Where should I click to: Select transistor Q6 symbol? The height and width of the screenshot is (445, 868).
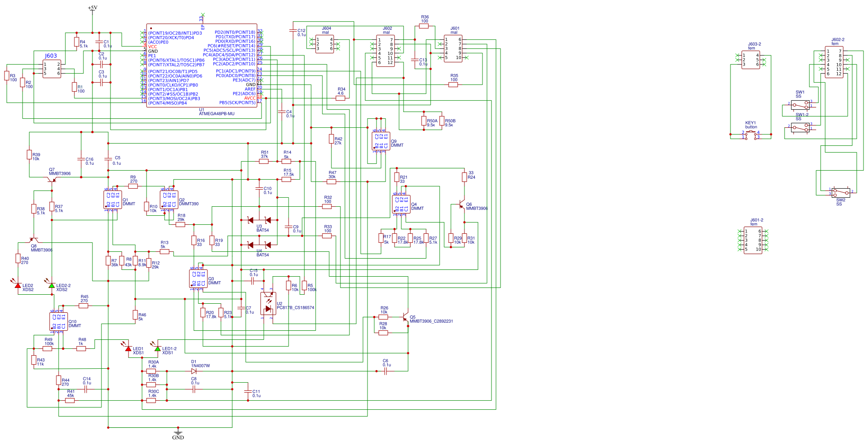click(461, 204)
